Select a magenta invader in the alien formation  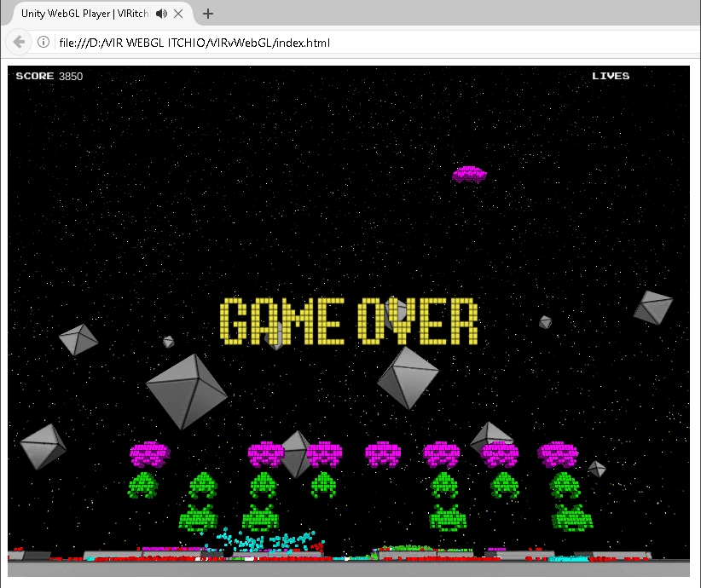(150, 452)
